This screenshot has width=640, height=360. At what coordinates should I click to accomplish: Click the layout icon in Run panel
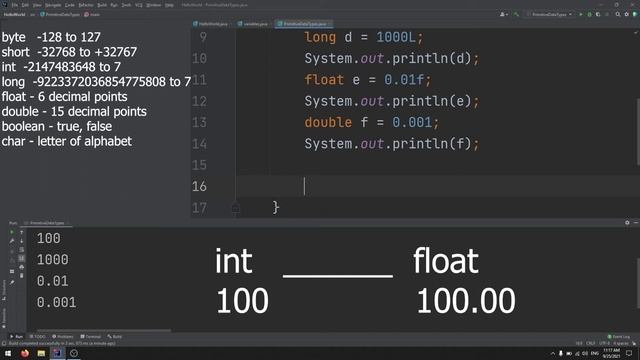tap(12, 271)
